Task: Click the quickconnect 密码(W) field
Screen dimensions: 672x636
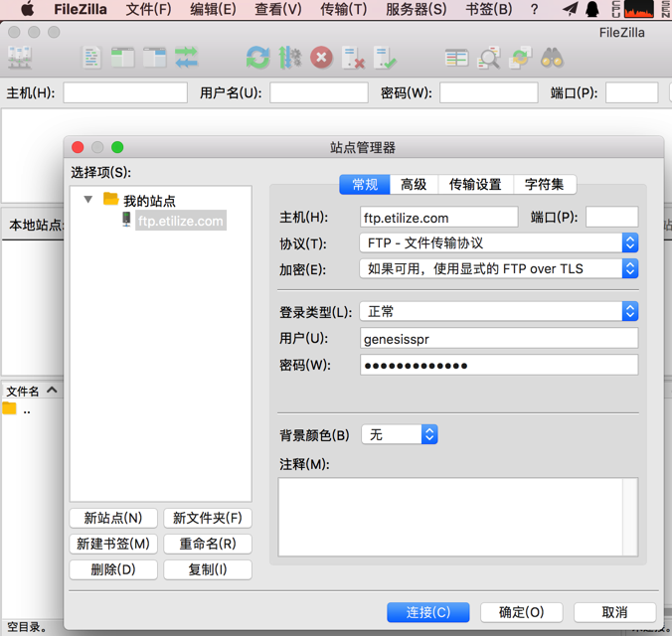Action: click(x=489, y=92)
